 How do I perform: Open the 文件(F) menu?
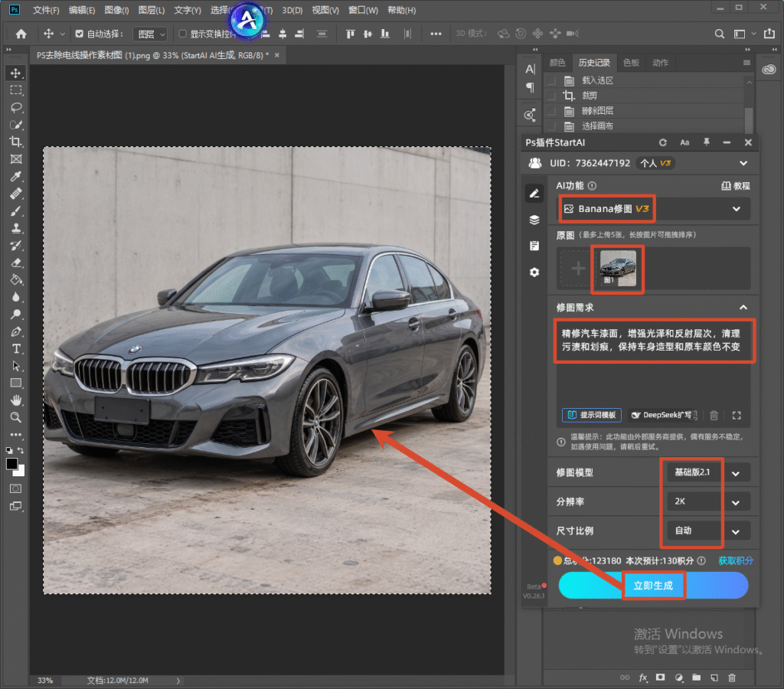point(46,10)
